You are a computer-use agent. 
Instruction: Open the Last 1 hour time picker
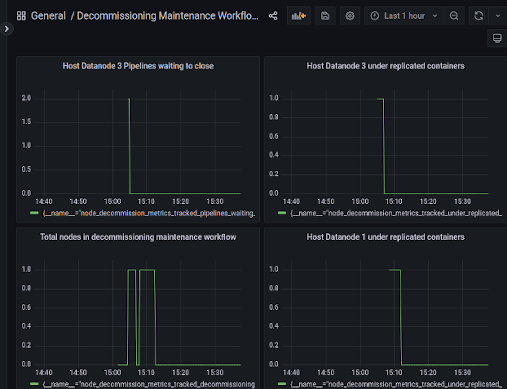404,16
